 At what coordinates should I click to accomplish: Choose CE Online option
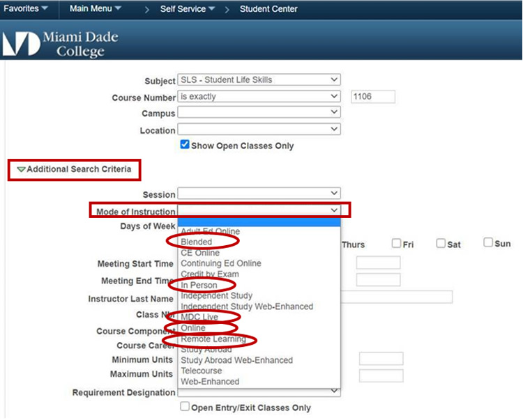pyautogui.click(x=200, y=253)
